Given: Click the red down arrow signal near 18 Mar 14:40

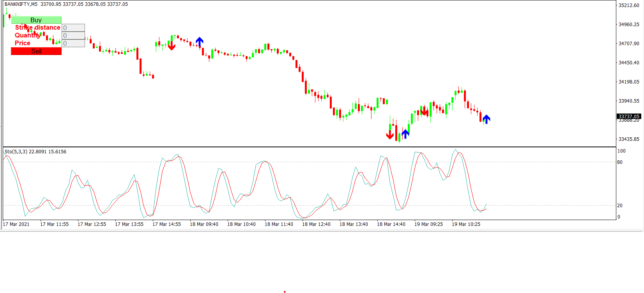Looking at the screenshot, I should [x=390, y=135].
